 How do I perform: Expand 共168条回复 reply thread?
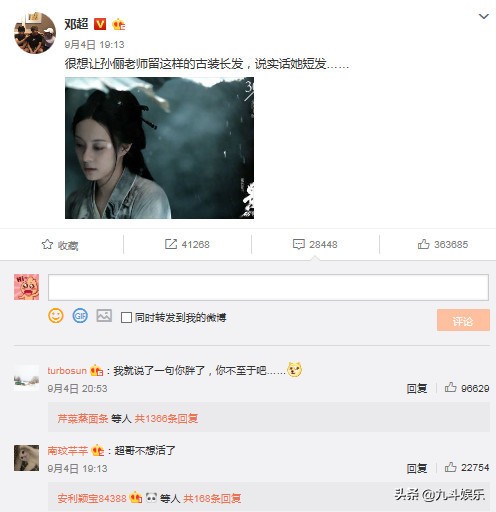(x=212, y=498)
